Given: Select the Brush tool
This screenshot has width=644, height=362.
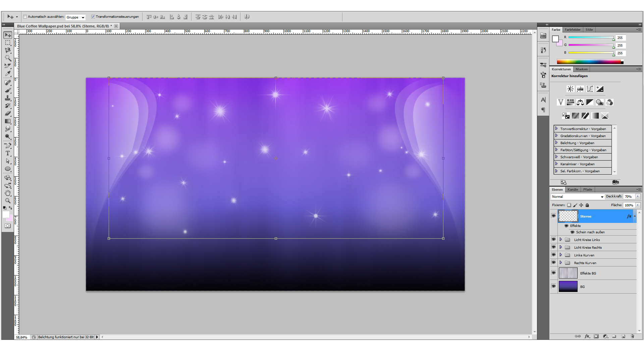Looking at the screenshot, I should tap(8, 90).
